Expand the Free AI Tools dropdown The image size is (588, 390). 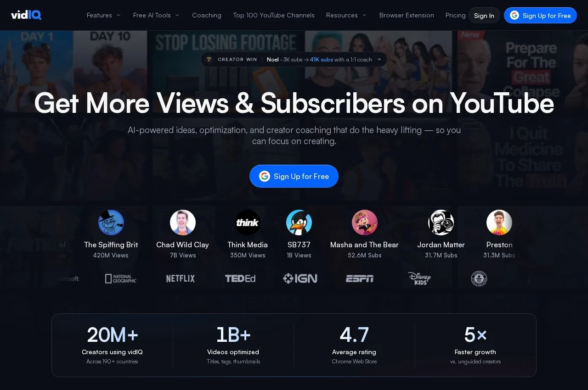click(x=157, y=15)
